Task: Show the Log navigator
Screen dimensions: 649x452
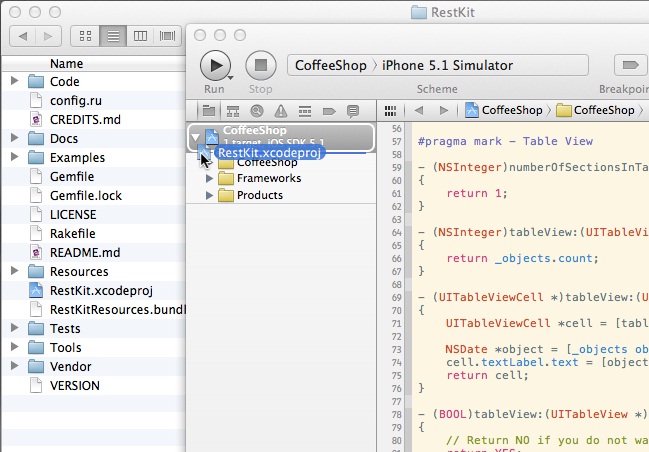Action: tap(352, 110)
